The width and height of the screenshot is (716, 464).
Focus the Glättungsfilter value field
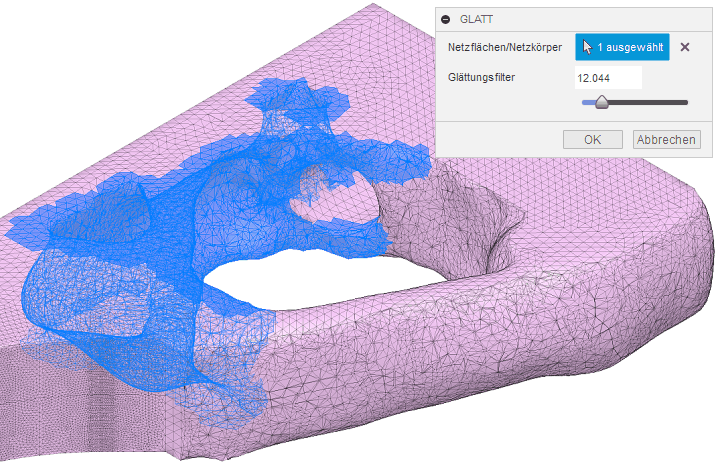tap(607, 77)
